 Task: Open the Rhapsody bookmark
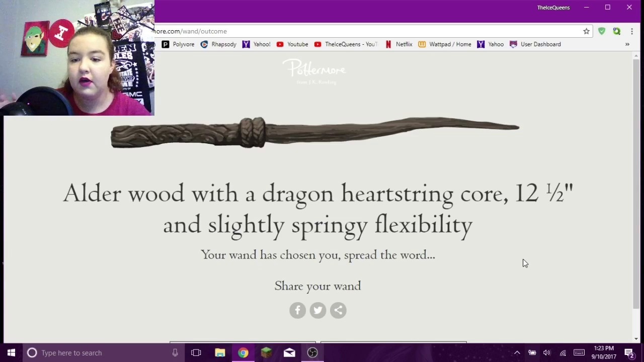coord(218,44)
